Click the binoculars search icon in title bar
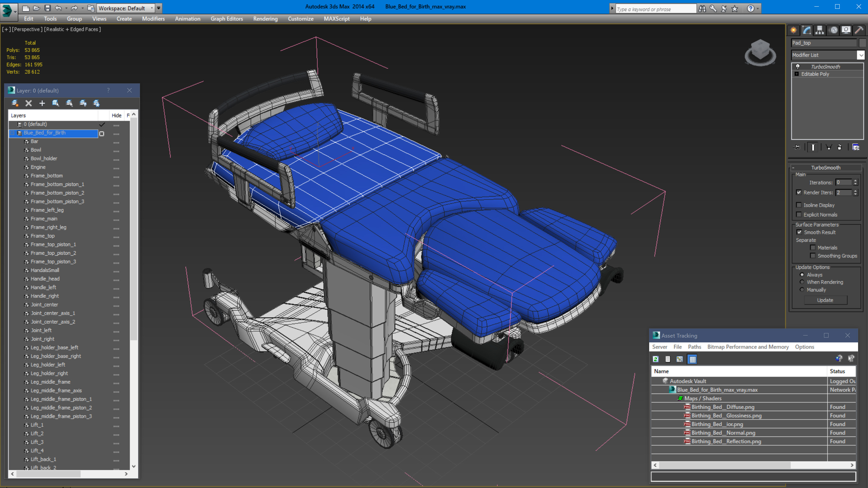 click(702, 8)
